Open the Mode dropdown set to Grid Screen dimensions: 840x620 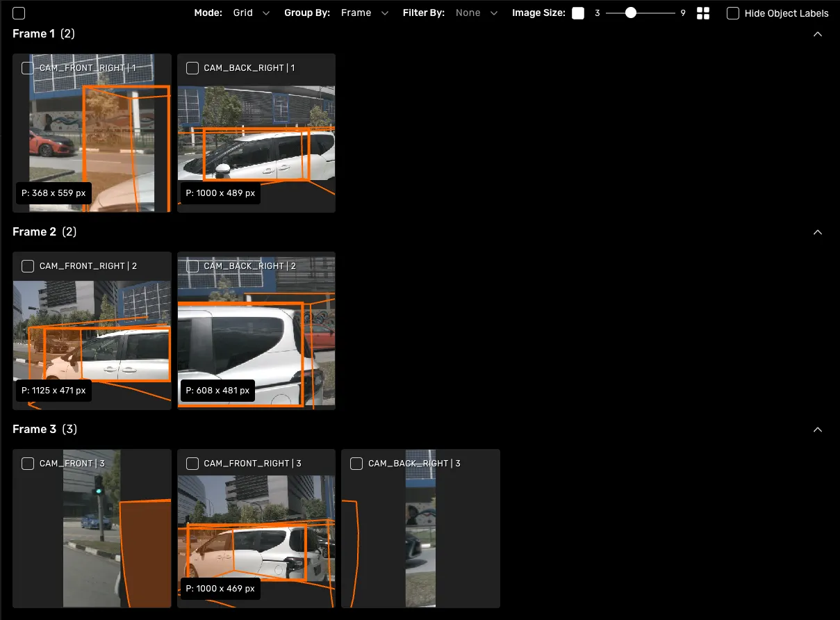[252, 13]
